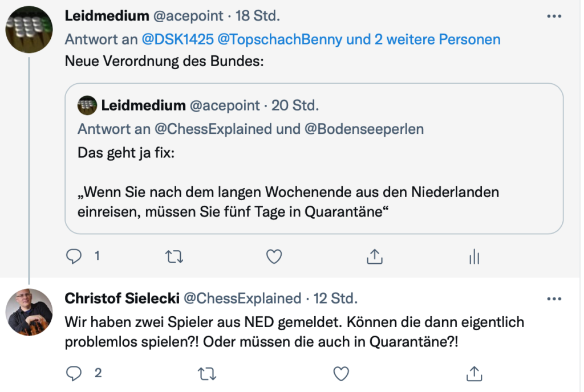Open @TopschachBenny mention link
The image size is (584, 392).
(279, 39)
